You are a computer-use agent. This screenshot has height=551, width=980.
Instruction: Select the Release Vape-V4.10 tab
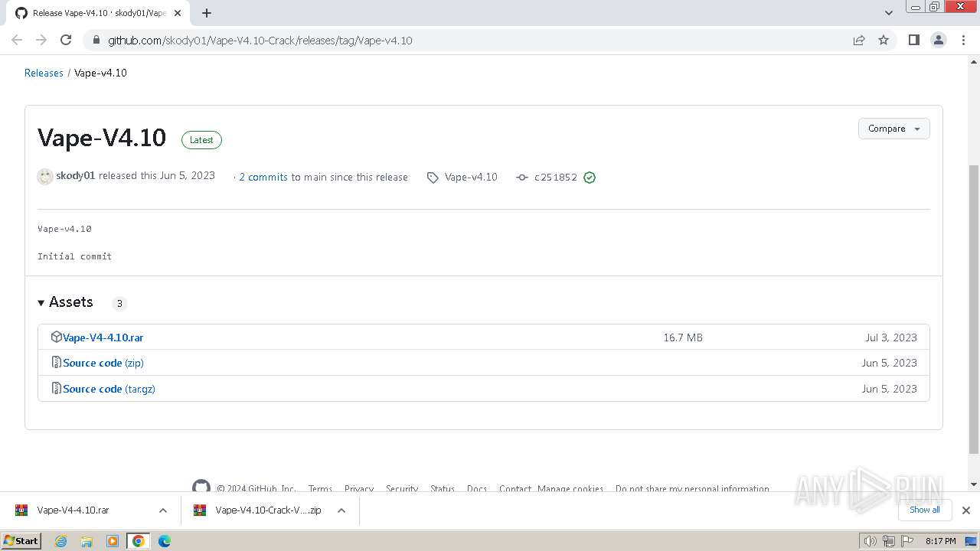point(100,13)
